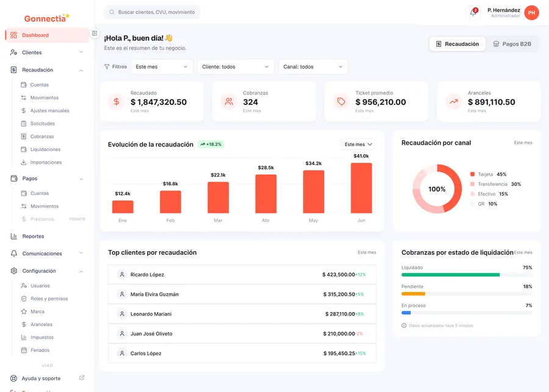The width and height of the screenshot is (549, 392).
Task: Click the external link icon beside Ayuda y soporte
Action: [x=82, y=377]
